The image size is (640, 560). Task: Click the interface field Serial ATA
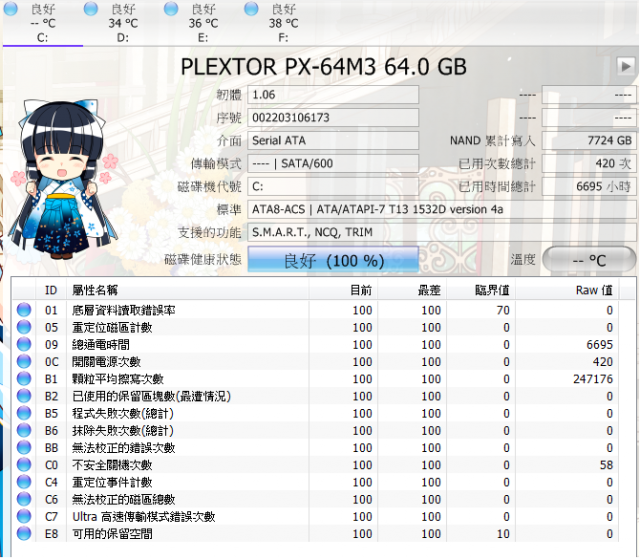(333, 140)
